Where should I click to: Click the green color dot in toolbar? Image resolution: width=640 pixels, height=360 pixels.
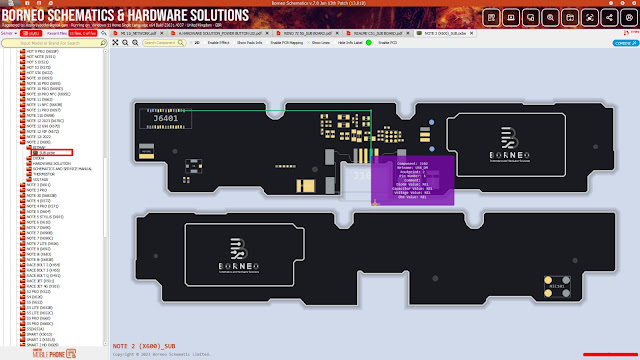(369, 42)
